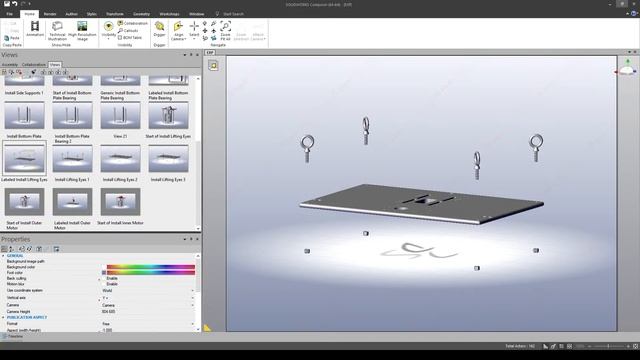The image size is (640, 360).
Task: Select the gray bottom plate in viewport
Action: (421, 203)
